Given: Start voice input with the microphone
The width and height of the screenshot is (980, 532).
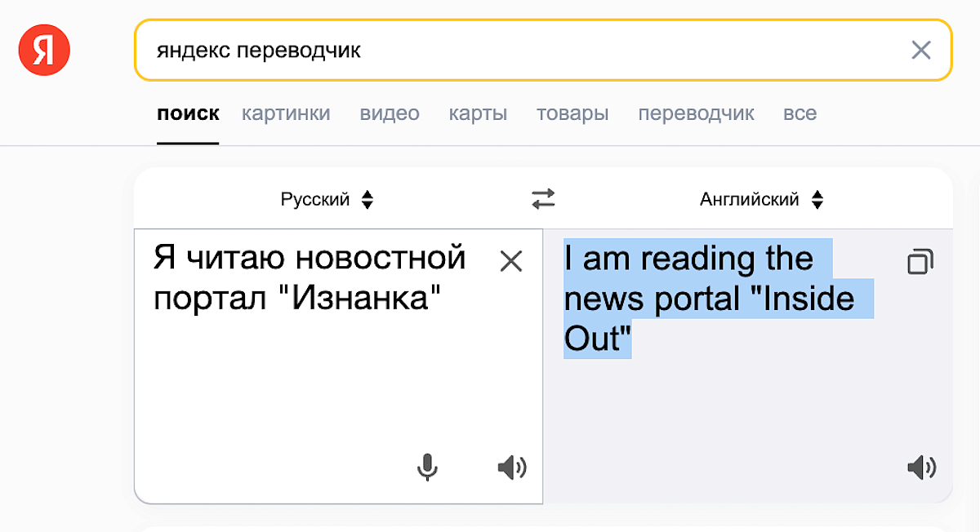Looking at the screenshot, I should (427, 468).
